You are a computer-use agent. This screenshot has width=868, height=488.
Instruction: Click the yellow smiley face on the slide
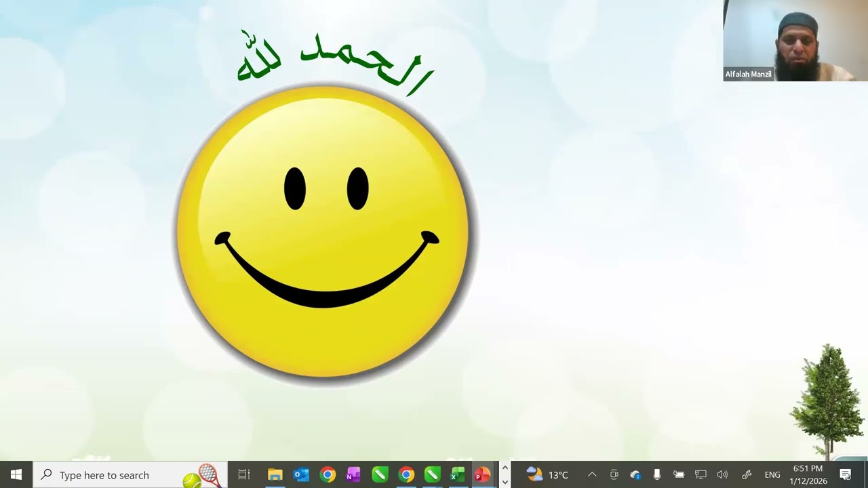[x=323, y=232]
